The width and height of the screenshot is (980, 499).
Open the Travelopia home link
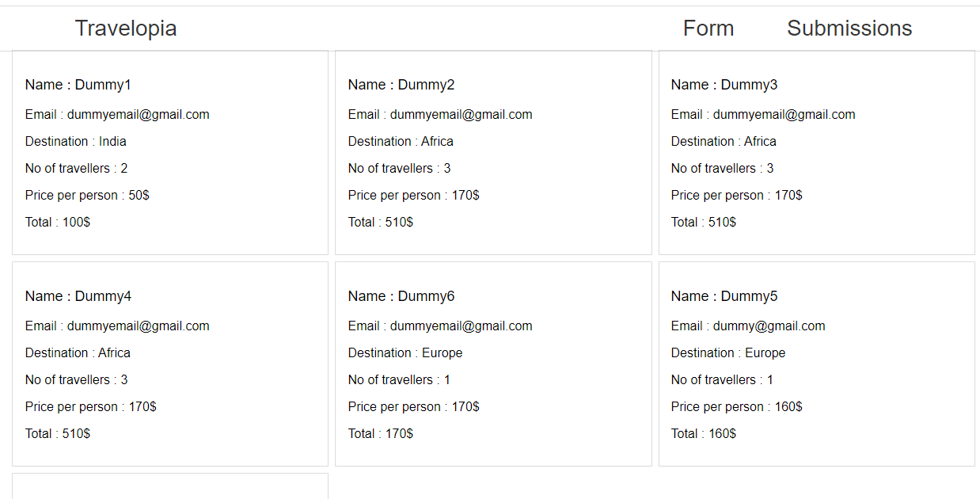click(125, 28)
